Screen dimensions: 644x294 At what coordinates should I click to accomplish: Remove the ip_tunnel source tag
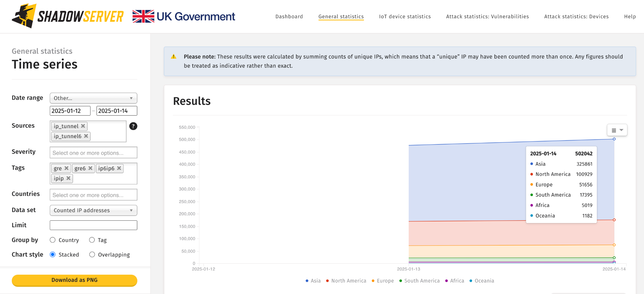(83, 126)
